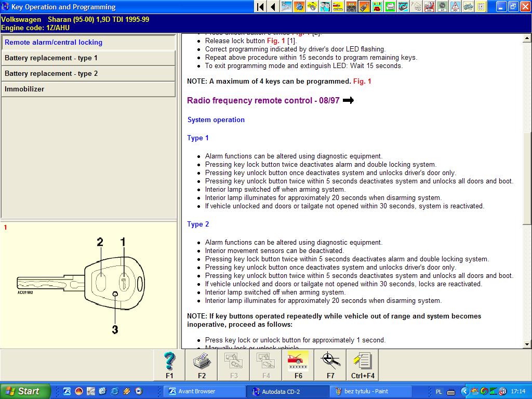
Task: Open the dashboard service indicator toolbar icon
Action: (x=351, y=6)
